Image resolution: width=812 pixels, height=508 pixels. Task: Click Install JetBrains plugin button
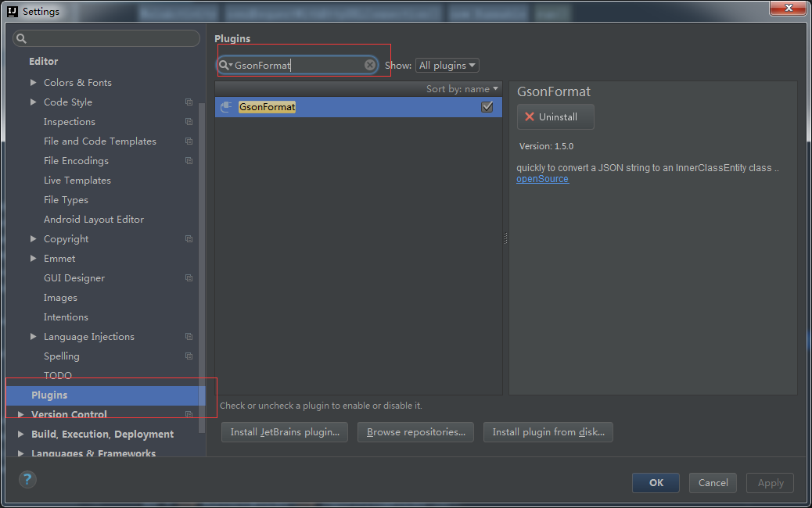pos(285,432)
